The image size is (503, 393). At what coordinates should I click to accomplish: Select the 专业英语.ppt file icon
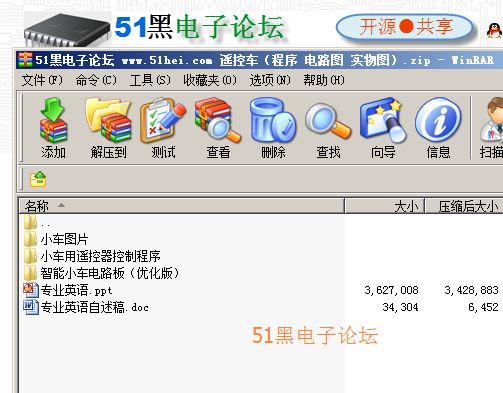[x=31, y=290]
